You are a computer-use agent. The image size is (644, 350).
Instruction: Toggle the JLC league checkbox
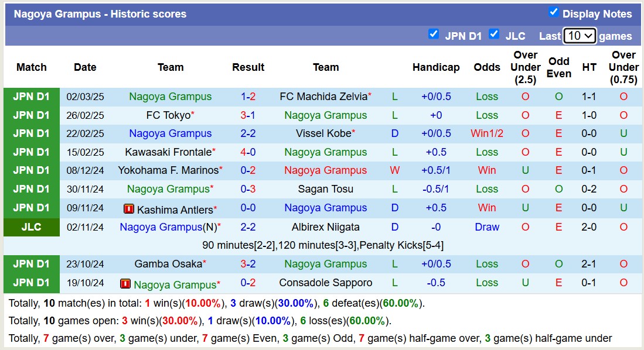point(494,34)
